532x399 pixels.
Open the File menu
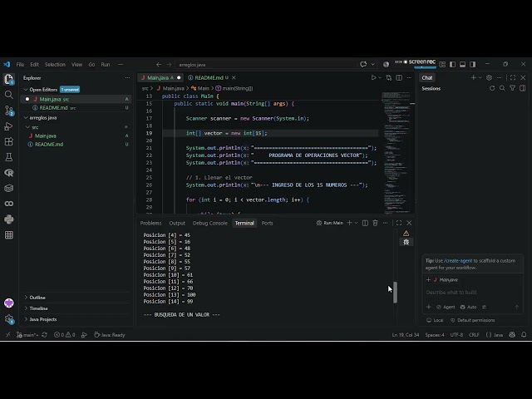[20, 65]
